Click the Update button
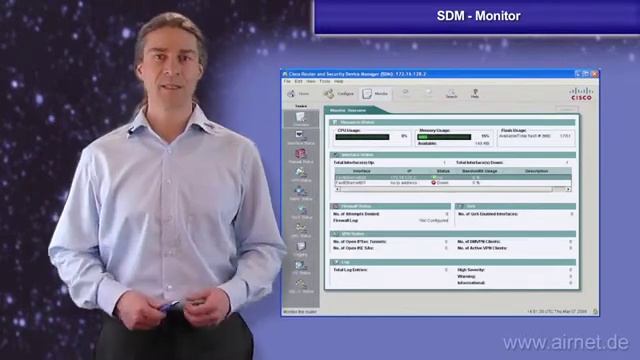 (567, 109)
